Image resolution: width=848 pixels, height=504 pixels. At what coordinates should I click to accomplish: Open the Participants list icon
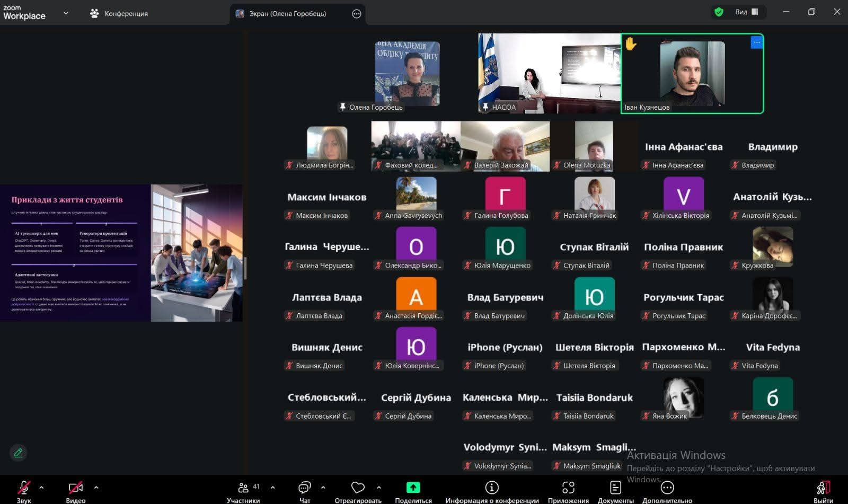(x=243, y=488)
